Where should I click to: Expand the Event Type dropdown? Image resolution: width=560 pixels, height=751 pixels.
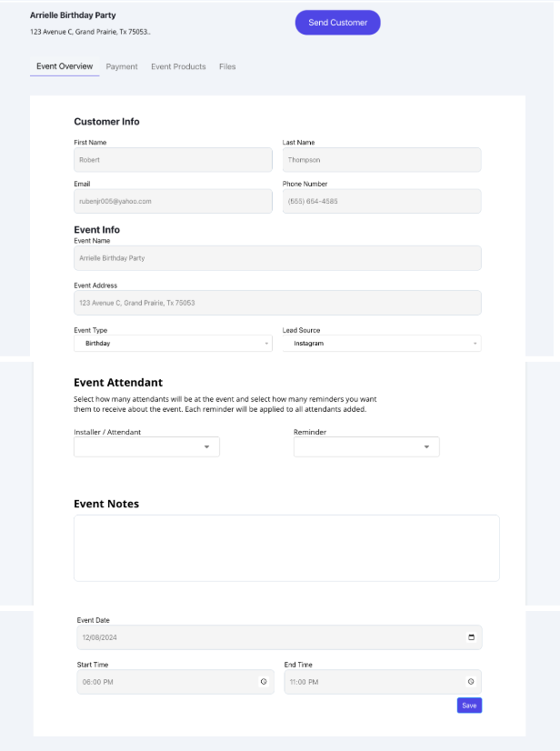click(173, 344)
